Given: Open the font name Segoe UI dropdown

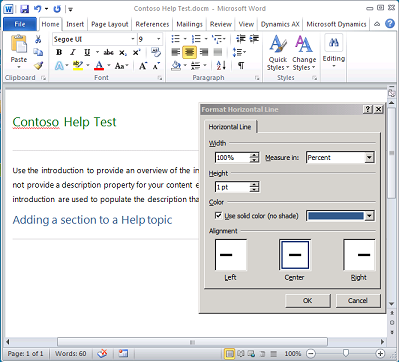Looking at the screenshot, I should click(133, 39).
